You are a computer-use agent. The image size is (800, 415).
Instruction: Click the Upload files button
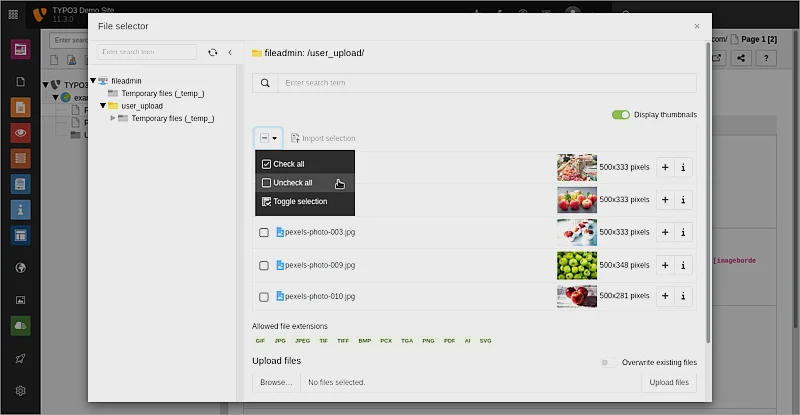pyautogui.click(x=669, y=382)
